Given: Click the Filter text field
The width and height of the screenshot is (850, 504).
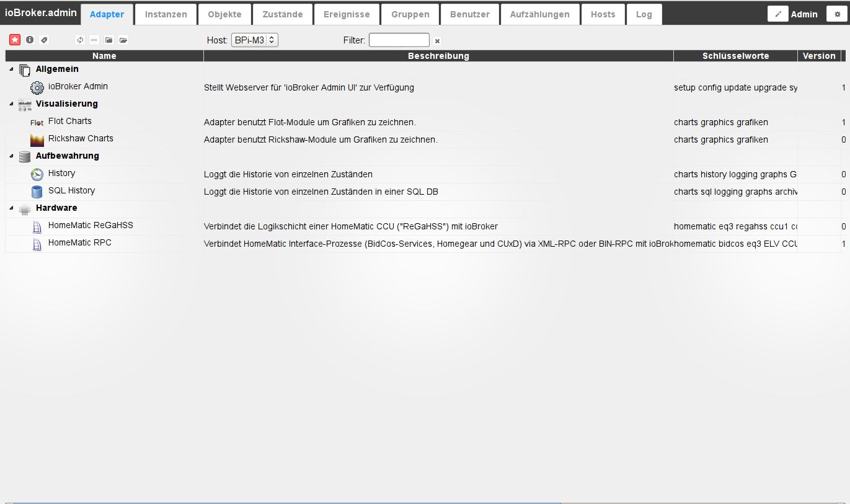Looking at the screenshot, I should click(399, 40).
